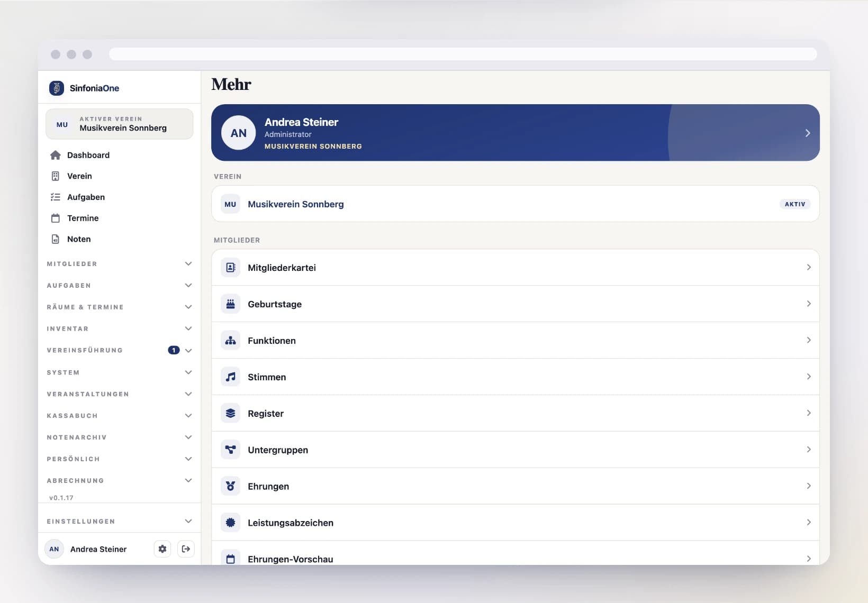Click the Stimmen music note icon
The width and height of the screenshot is (868, 603).
231,377
